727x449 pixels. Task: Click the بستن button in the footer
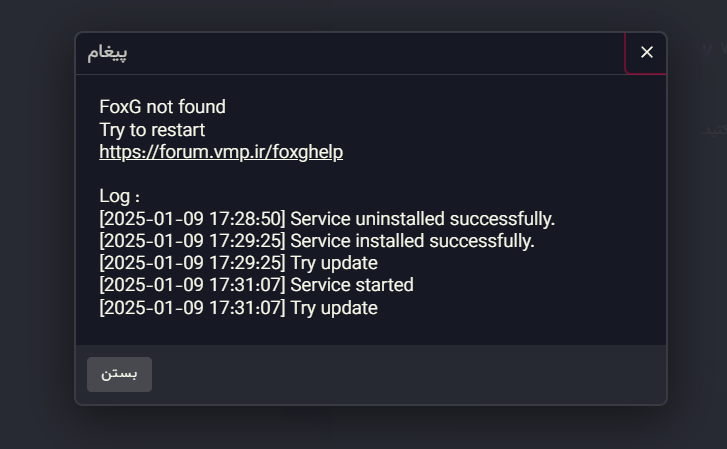(119, 374)
